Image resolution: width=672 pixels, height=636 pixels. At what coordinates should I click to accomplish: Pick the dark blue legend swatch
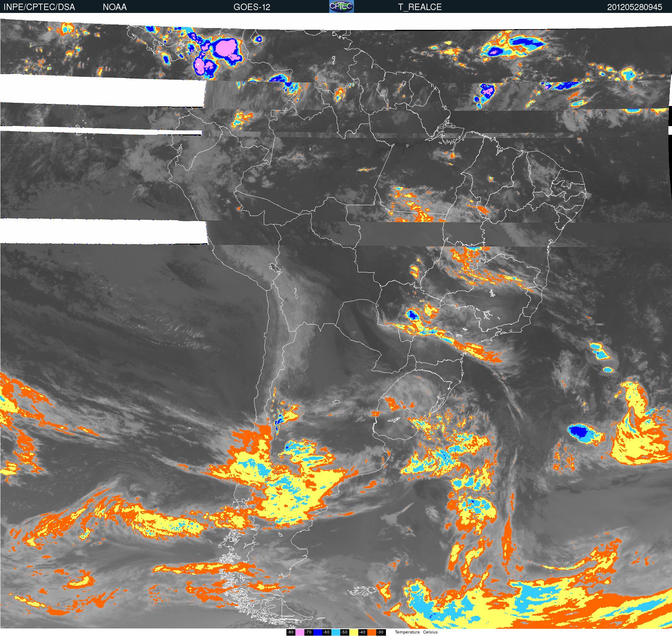coord(318,632)
